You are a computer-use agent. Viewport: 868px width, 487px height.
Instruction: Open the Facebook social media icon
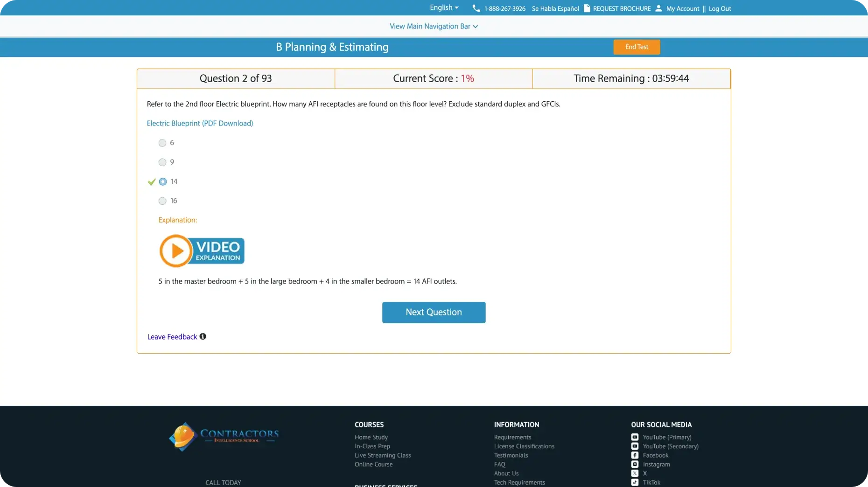[635, 455]
